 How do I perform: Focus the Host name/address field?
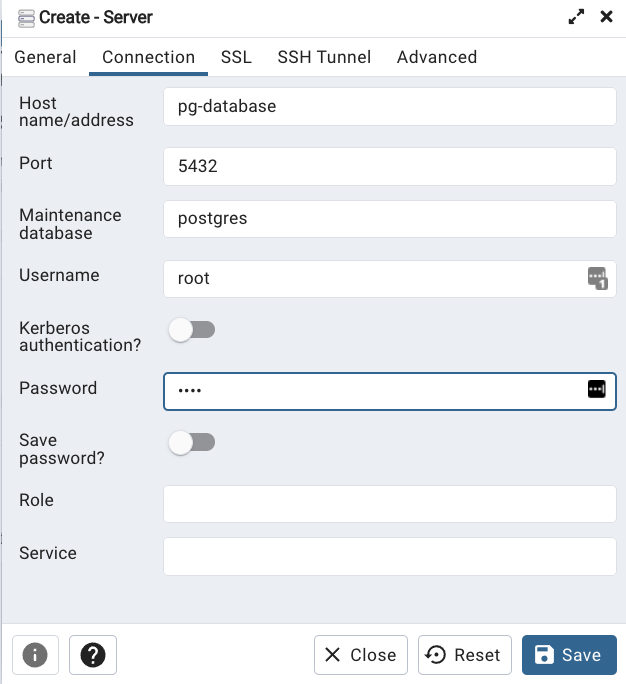coord(390,106)
